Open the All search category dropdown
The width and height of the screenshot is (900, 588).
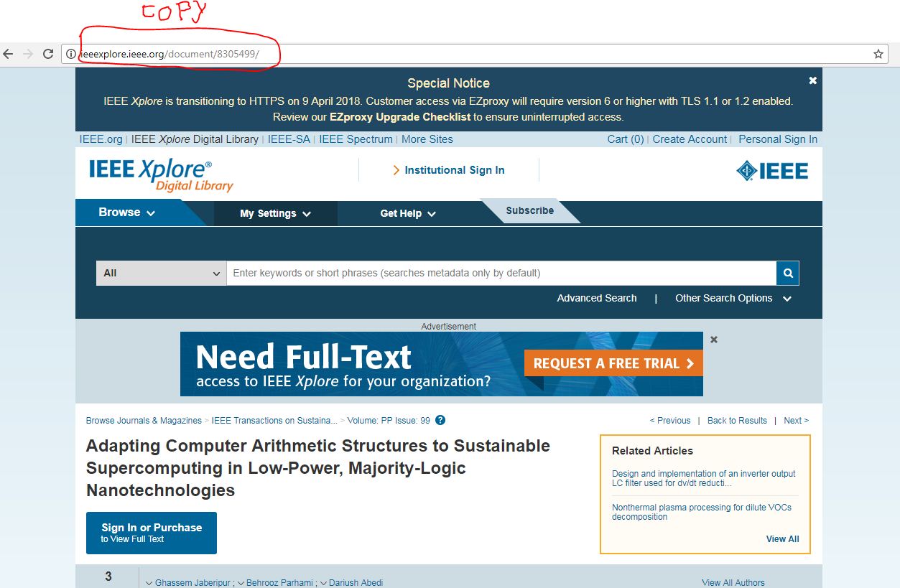[x=162, y=273]
